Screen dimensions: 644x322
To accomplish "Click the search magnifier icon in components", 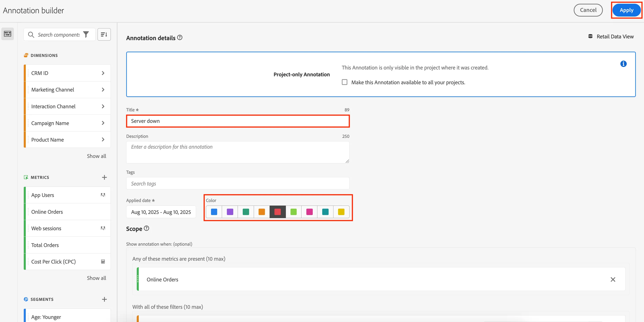I will [x=31, y=35].
